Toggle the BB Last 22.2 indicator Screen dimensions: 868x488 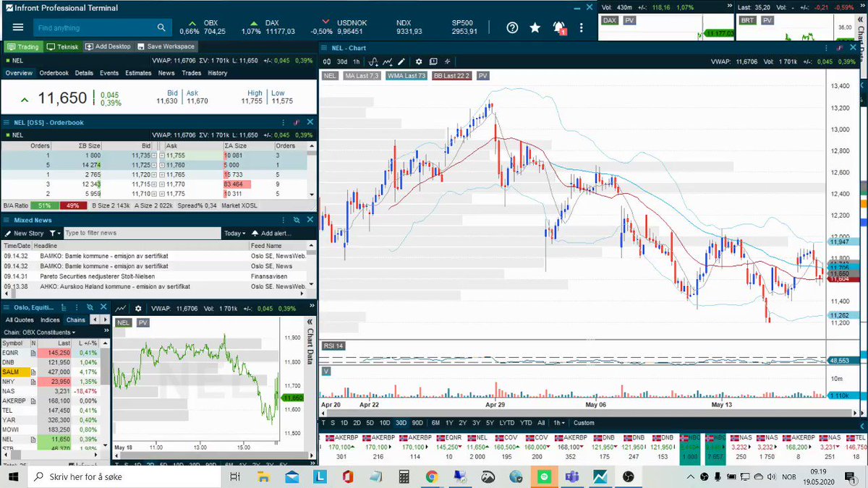[x=451, y=75]
